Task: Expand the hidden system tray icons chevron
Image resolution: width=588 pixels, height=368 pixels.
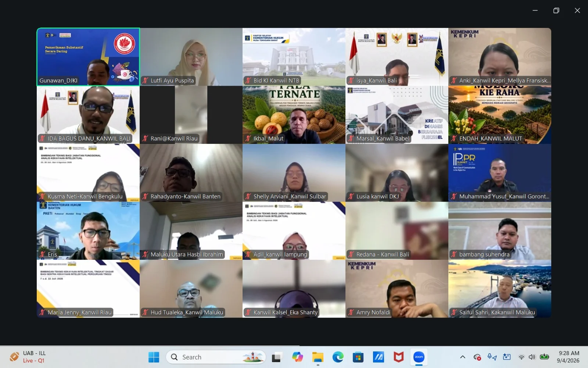Action: click(463, 357)
